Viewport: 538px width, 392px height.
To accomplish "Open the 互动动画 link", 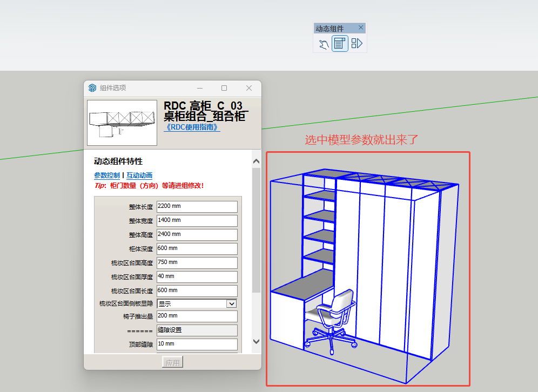I will [x=139, y=175].
